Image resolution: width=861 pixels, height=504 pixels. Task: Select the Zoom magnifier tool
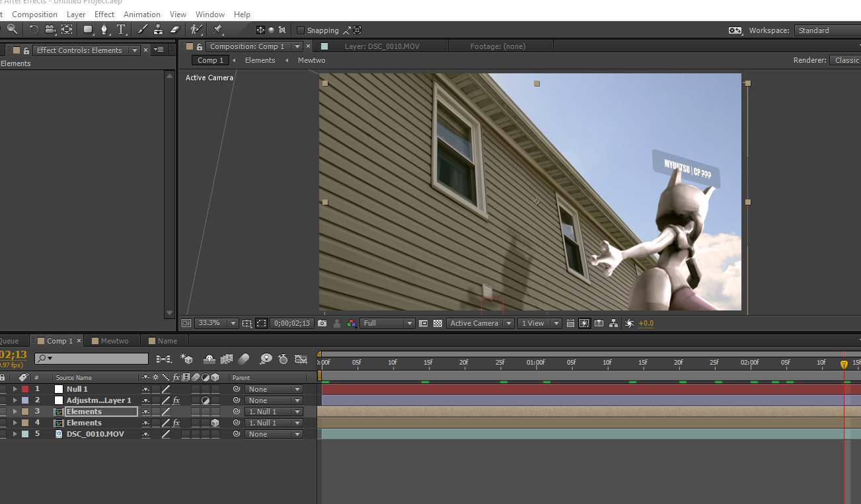[x=12, y=30]
